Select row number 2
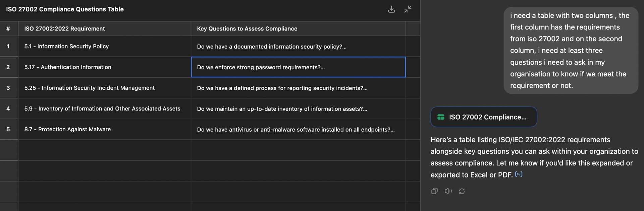The height and width of the screenshot is (211, 644). (9, 67)
